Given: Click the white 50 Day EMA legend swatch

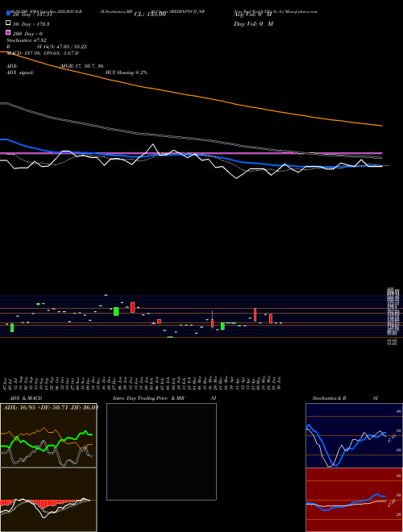Looking at the screenshot, I should pyautogui.click(x=8, y=23).
